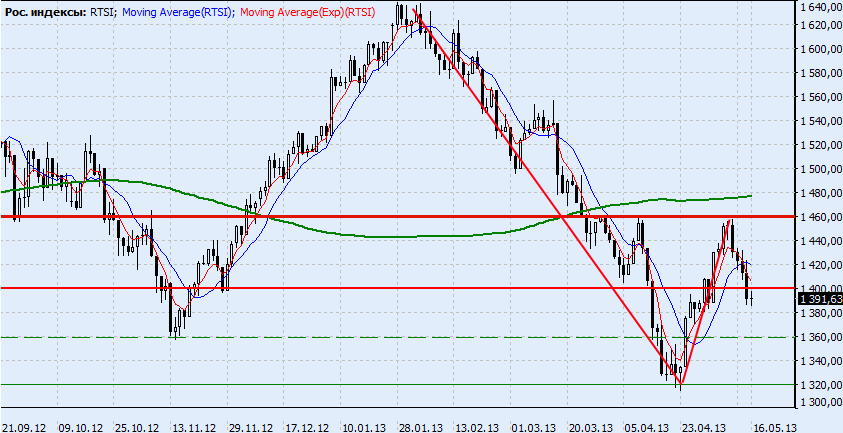This screenshot has width=843, height=433.
Task: Click the 10.01.13 date label
Action: 366,427
